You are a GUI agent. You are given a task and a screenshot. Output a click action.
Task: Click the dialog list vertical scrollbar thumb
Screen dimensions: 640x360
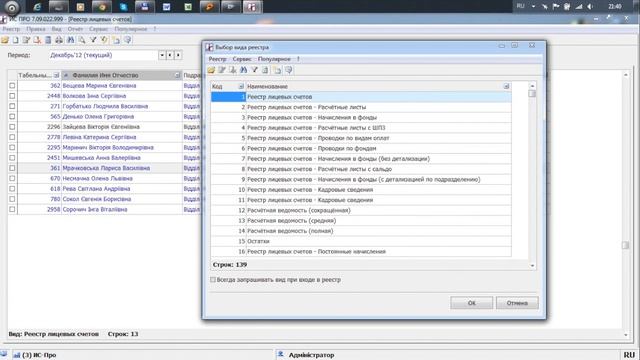pos(532,93)
